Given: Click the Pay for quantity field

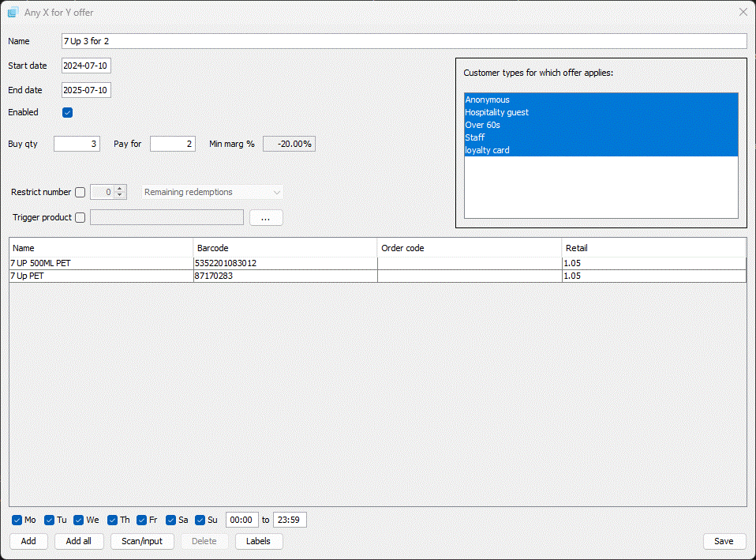Looking at the screenshot, I should click(173, 144).
